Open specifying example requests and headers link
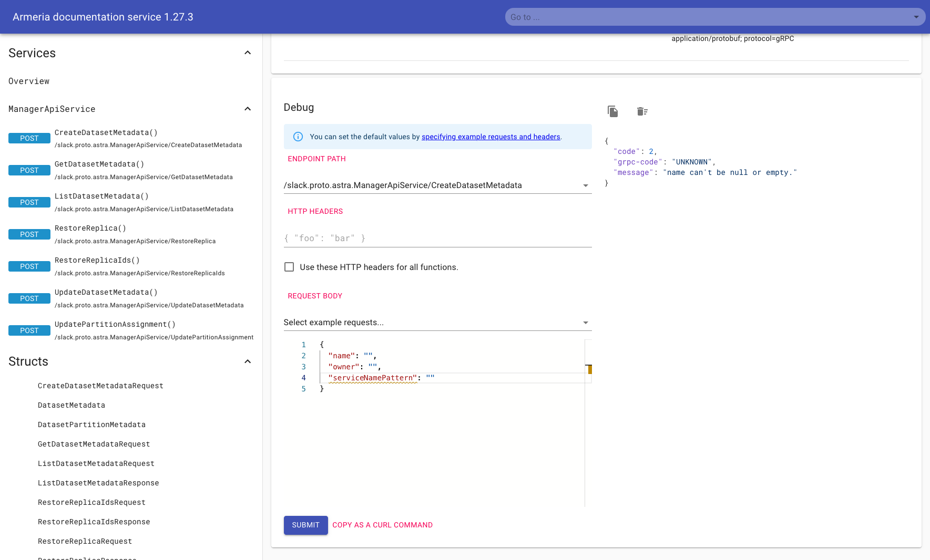 tap(491, 137)
